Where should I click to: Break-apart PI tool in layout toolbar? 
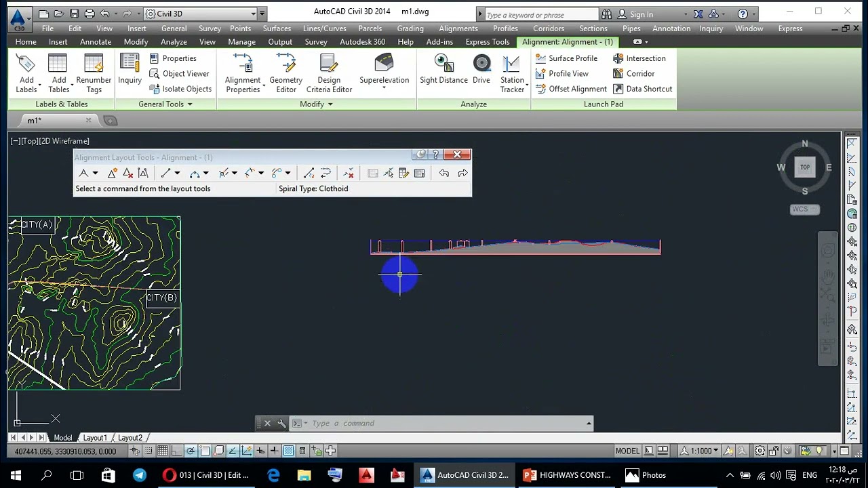point(142,174)
